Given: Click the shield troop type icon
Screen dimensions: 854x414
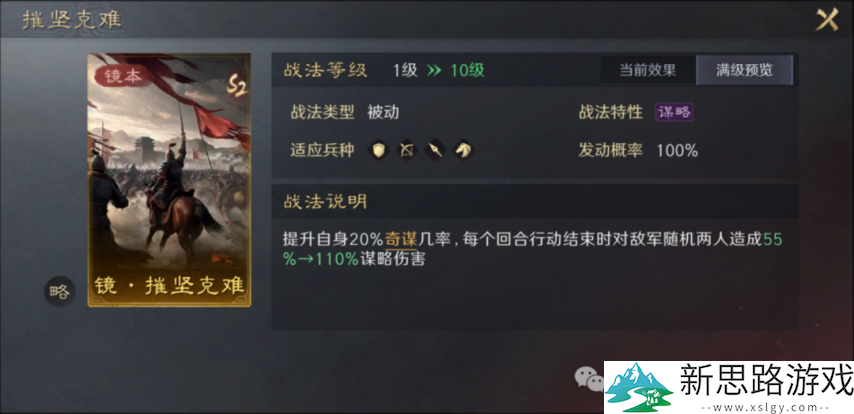Looking at the screenshot, I should [378, 149].
